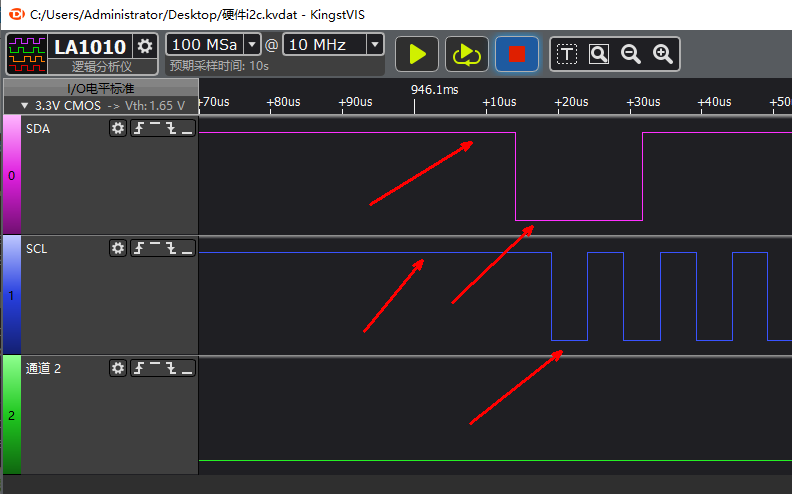
Task: Stop capture with the red square button
Action: coord(517,54)
